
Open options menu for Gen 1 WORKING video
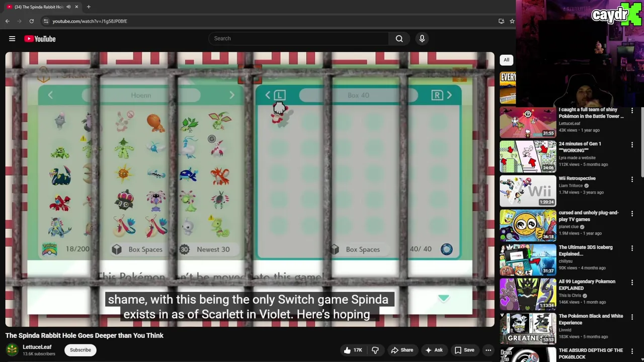[632, 144]
